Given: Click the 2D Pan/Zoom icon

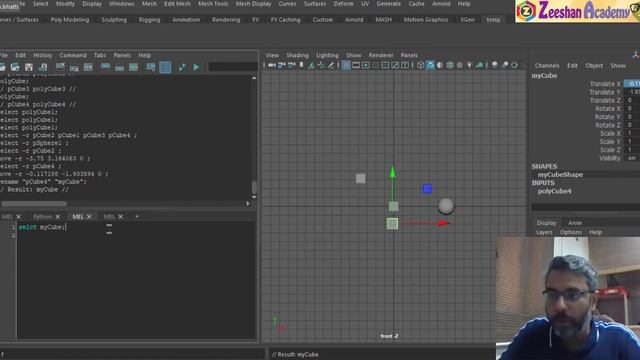Looking at the screenshot, I should click(321, 65).
